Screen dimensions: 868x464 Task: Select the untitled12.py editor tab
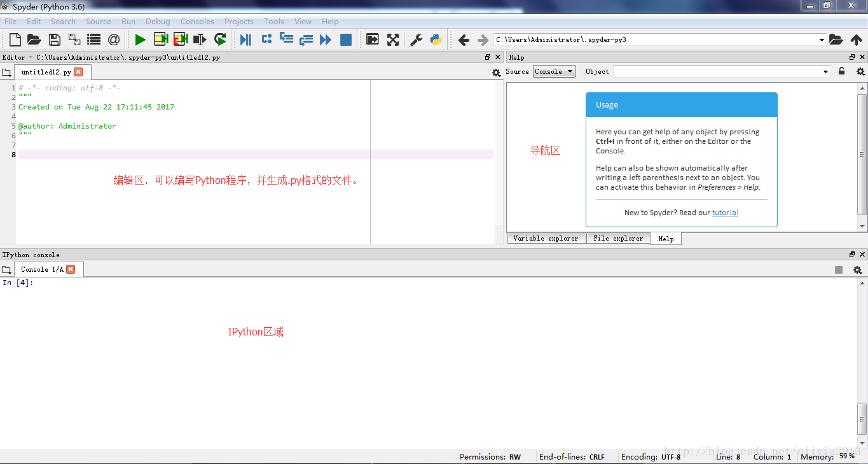(x=53, y=72)
